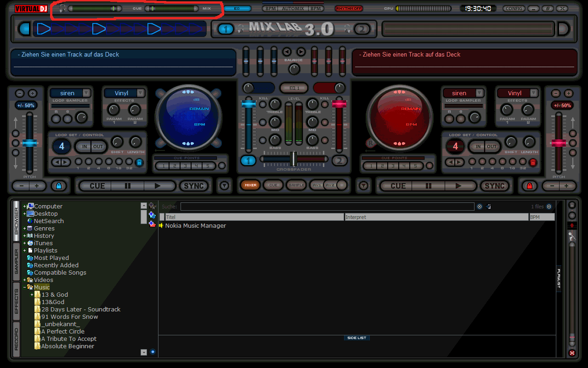Image resolution: width=588 pixels, height=368 pixels.
Task: Open the right deck siren sampler dropdown
Action: pos(480,93)
